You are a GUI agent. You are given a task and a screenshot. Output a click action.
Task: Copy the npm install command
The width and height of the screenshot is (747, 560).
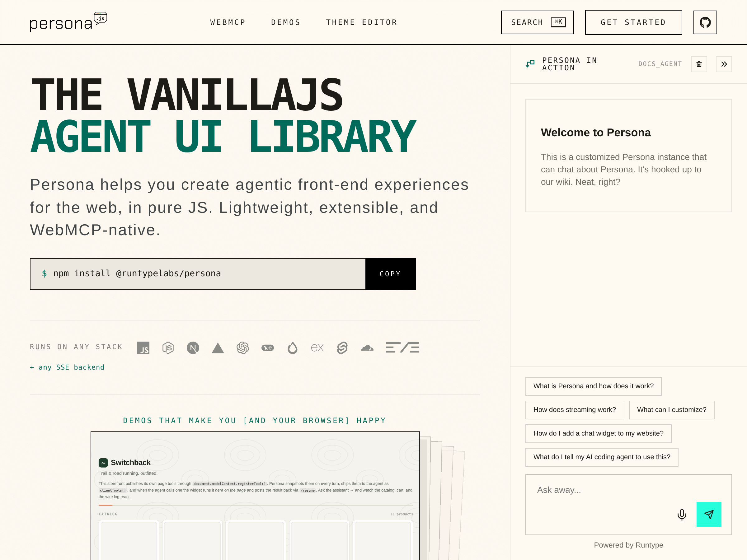(x=390, y=274)
